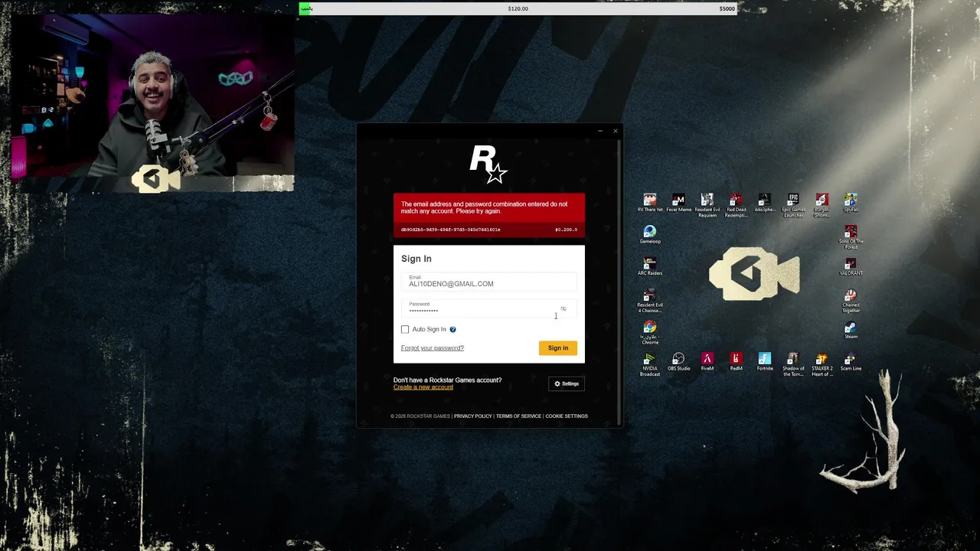Image resolution: width=980 pixels, height=551 pixels.
Task: Launch the FiveM desktop shortcut
Action: point(707,362)
